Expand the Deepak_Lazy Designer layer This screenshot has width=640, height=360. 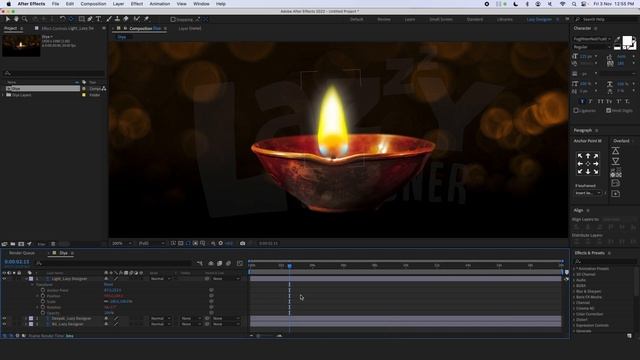[x=26, y=318]
